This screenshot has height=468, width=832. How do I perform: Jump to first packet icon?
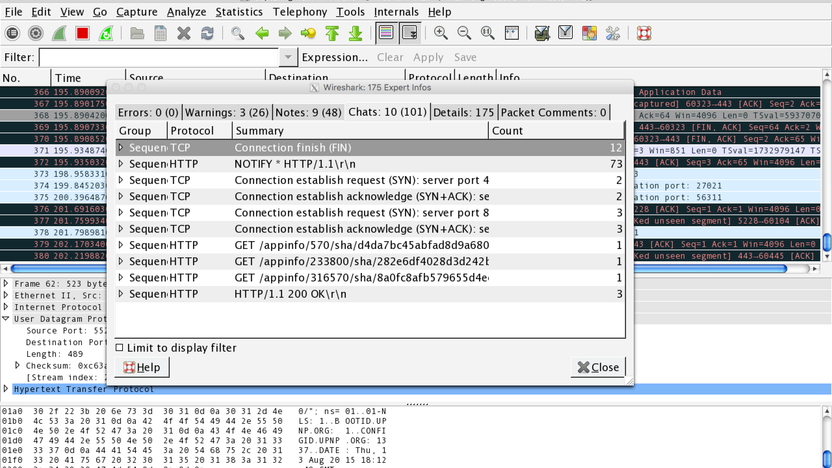(x=332, y=33)
